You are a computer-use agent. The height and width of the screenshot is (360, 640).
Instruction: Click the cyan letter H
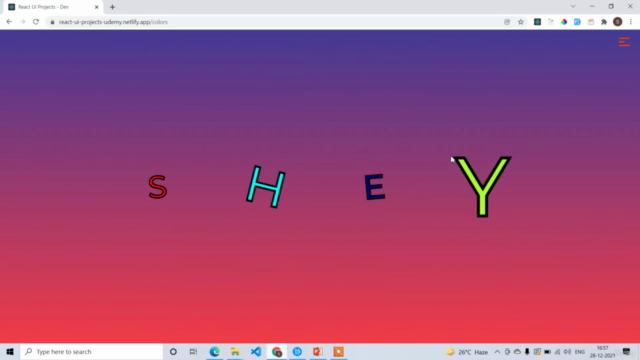tap(266, 187)
